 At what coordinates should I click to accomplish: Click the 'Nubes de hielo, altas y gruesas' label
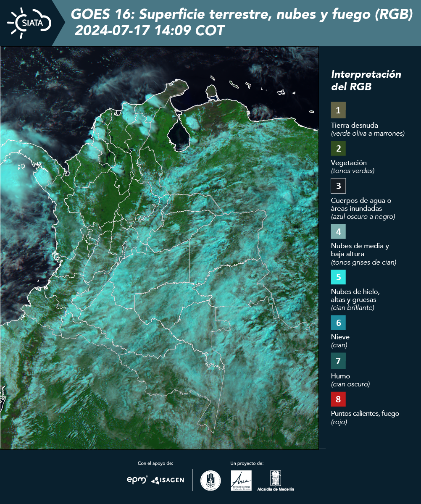[355, 296]
